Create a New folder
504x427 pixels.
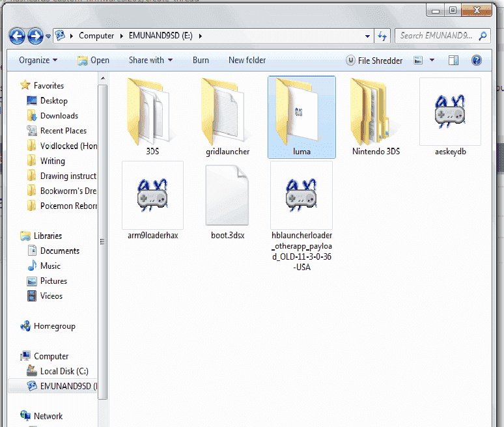(x=247, y=60)
